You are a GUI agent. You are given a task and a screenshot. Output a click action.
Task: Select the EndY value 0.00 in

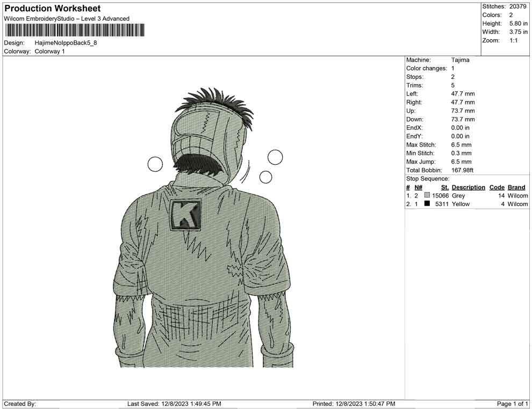click(x=461, y=136)
